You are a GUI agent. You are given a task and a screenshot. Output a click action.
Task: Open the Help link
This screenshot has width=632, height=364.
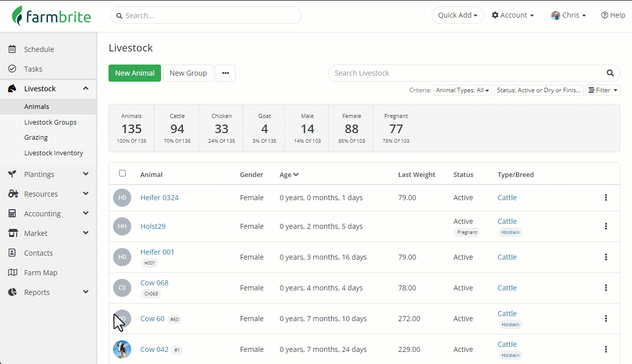point(613,15)
